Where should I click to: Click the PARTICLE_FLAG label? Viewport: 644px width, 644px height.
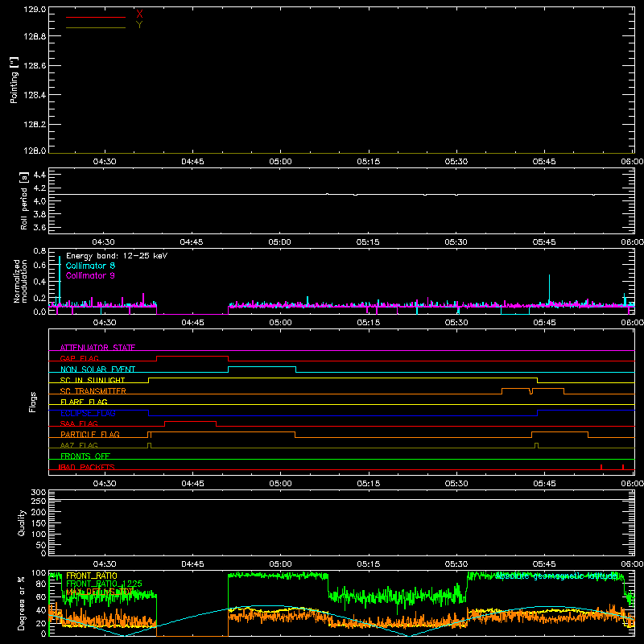(x=90, y=434)
